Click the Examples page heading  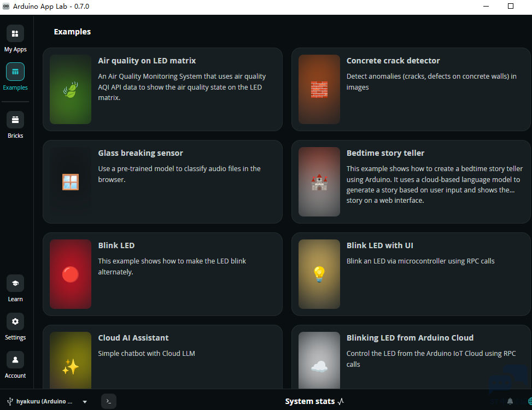(x=72, y=32)
